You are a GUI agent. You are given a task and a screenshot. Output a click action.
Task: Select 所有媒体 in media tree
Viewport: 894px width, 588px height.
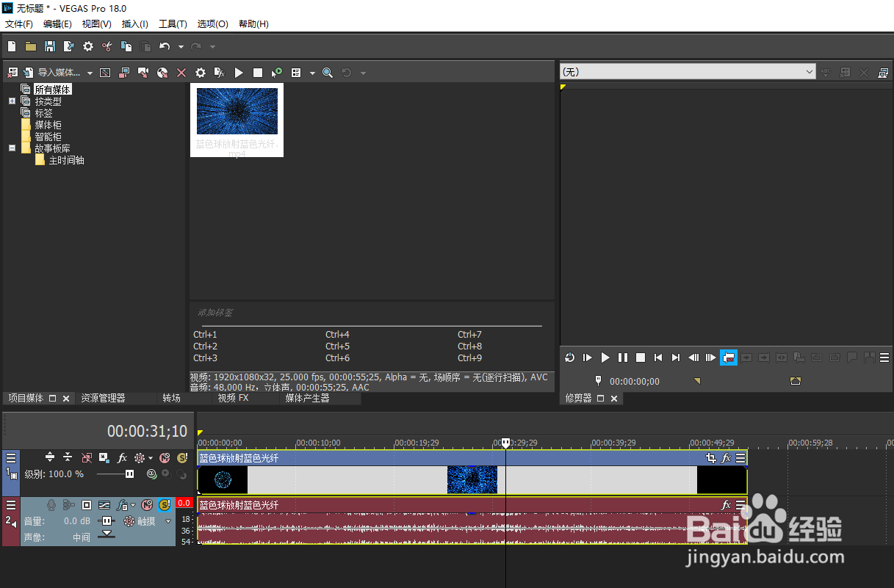coord(53,90)
